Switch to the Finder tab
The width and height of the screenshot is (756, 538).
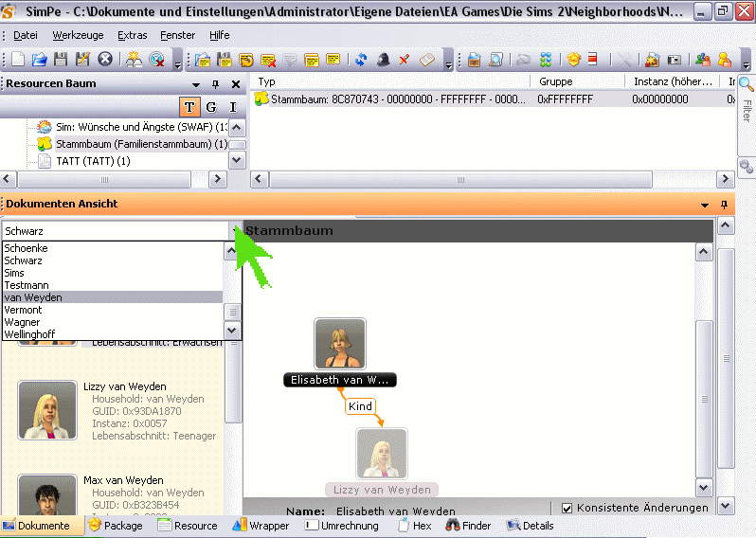468,526
